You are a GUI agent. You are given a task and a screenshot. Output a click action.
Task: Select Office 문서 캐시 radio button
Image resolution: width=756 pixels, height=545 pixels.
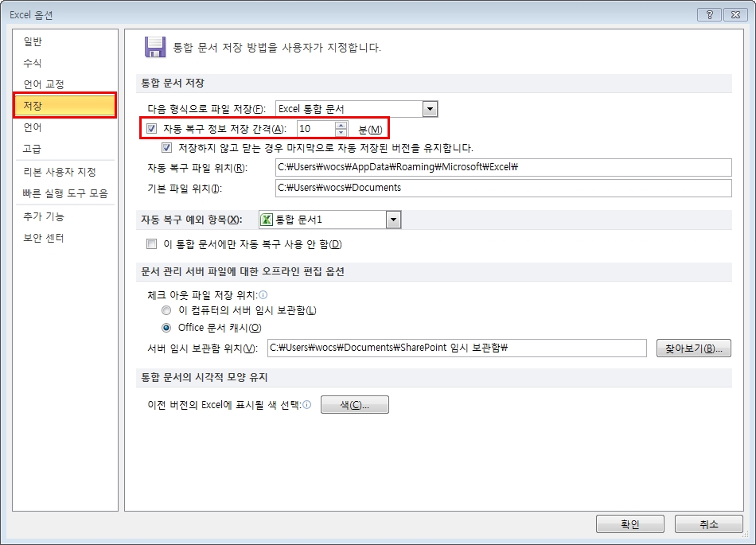(x=166, y=328)
